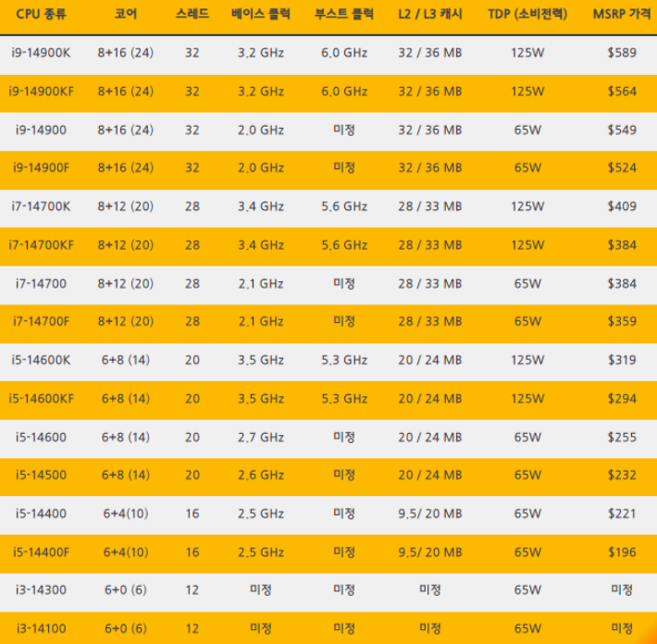Click the 20 / 24 MB cache of i5-14600KF
The image size is (657, 644).
pos(430,399)
